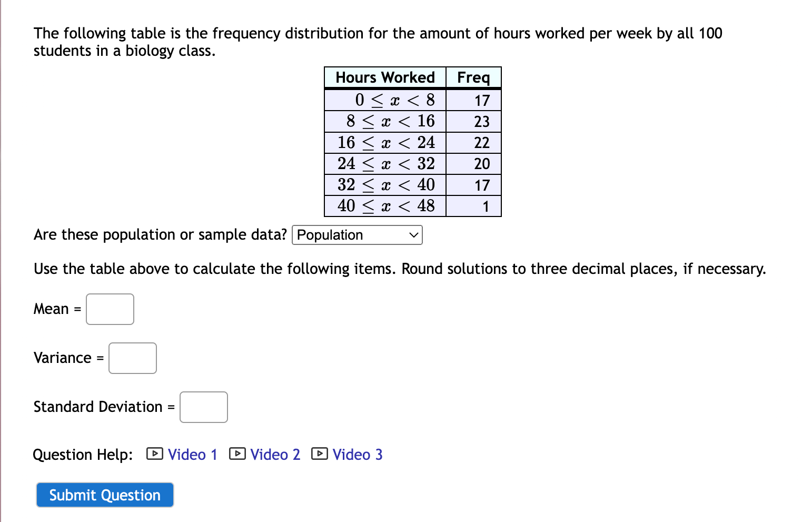Open the Video 3 help link
This screenshot has width=812, height=522.
358,454
